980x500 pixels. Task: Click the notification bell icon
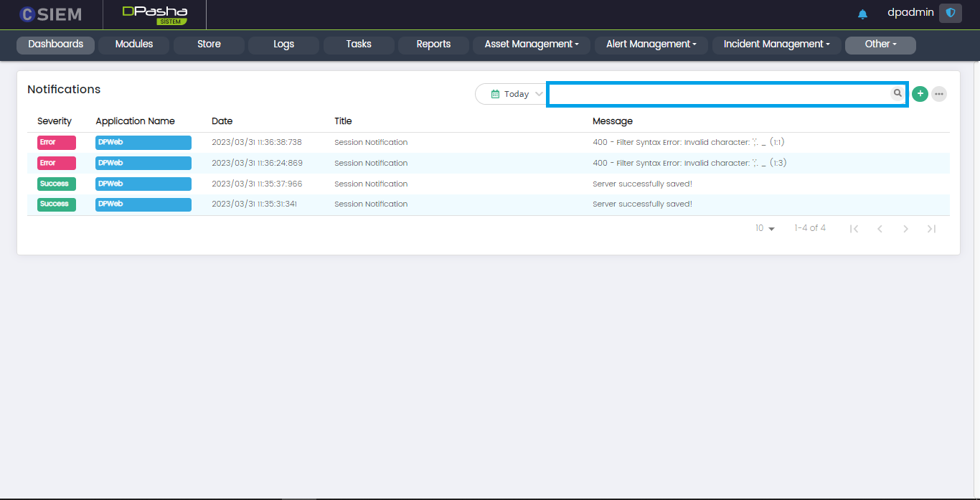[x=862, y=14]
